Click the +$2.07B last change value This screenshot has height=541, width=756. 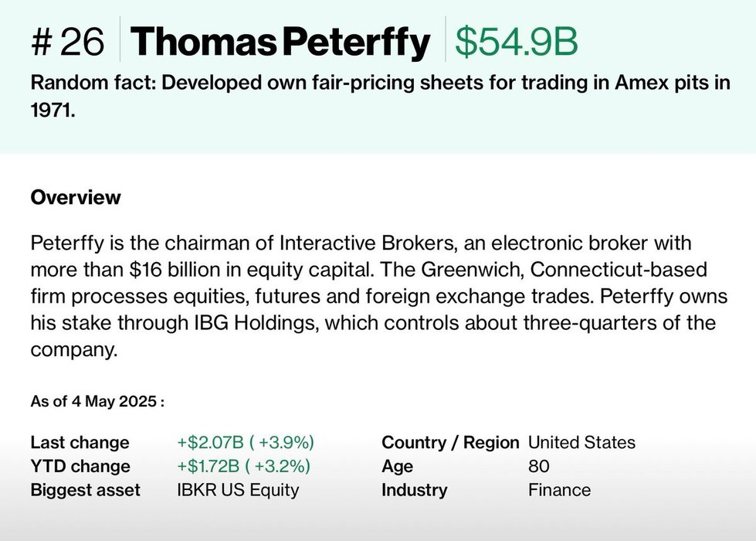[246, 443]
